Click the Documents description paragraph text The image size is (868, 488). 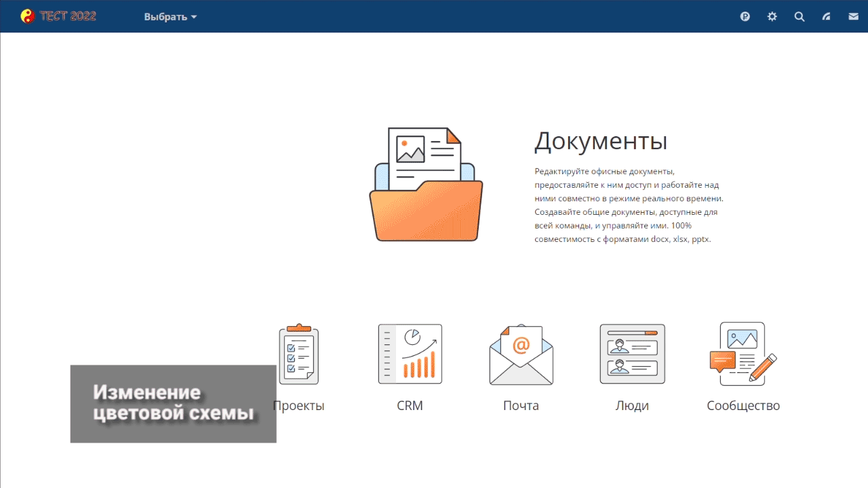coord(629,205)
